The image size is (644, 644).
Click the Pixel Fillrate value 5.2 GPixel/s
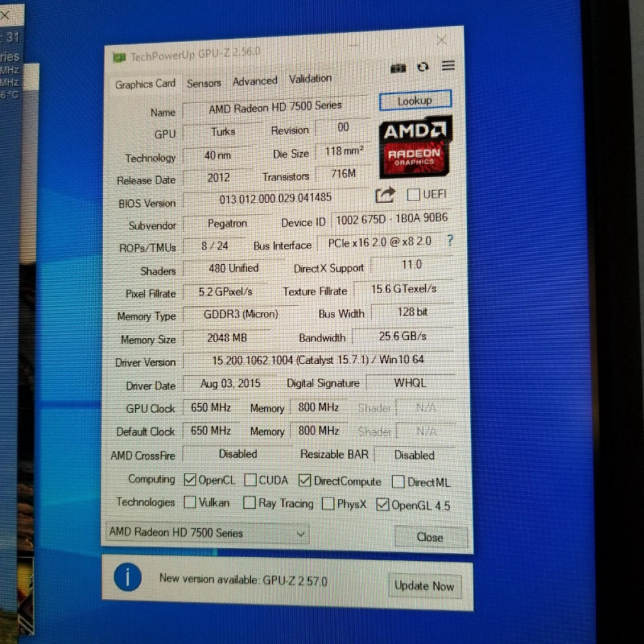225,292
